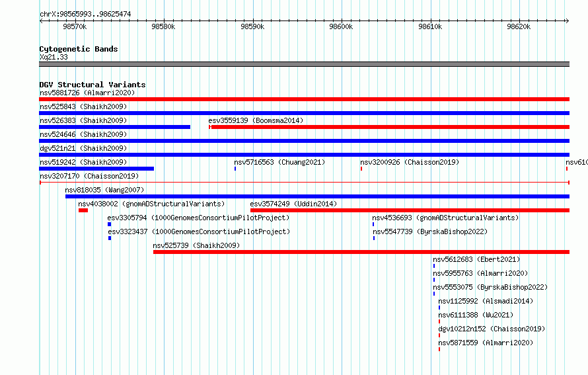Screen dimensions: 588x375
Task: Click the nsv4536693 blue marker
Action: (373, 224)
